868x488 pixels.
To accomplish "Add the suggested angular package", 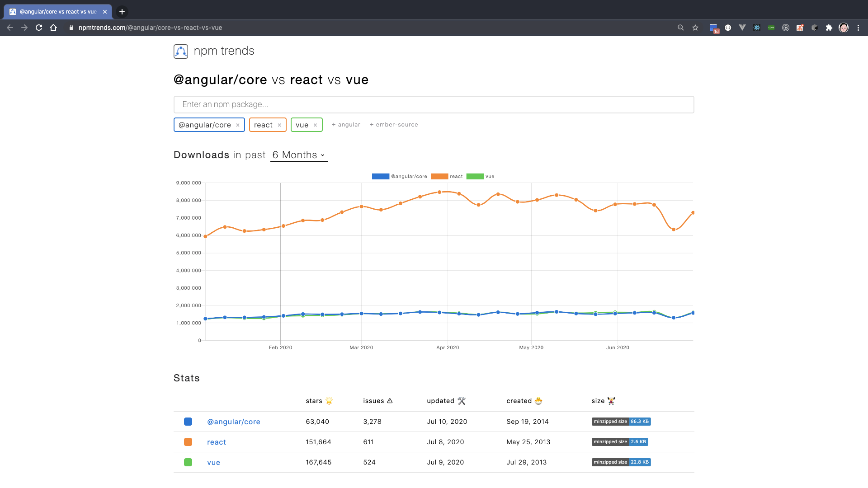I will (346, 125).
